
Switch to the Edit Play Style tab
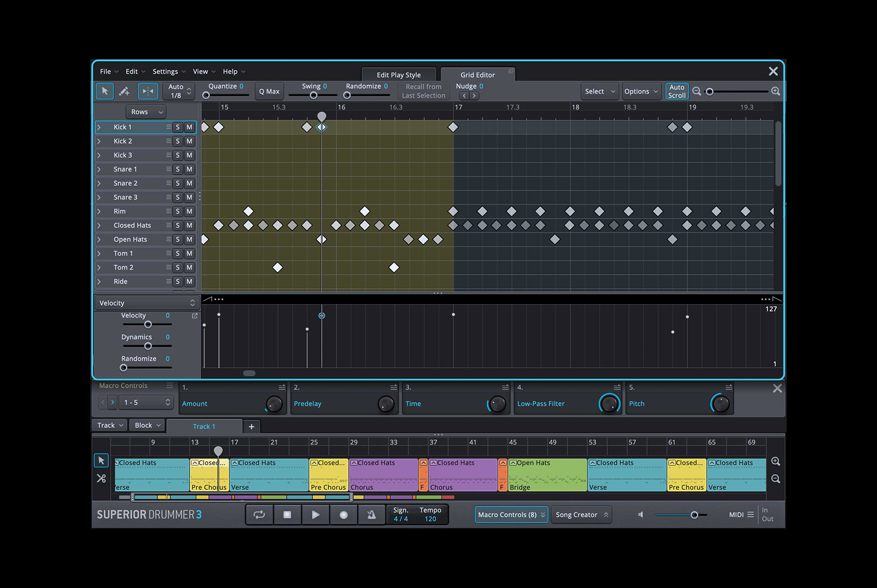(399, 75)
